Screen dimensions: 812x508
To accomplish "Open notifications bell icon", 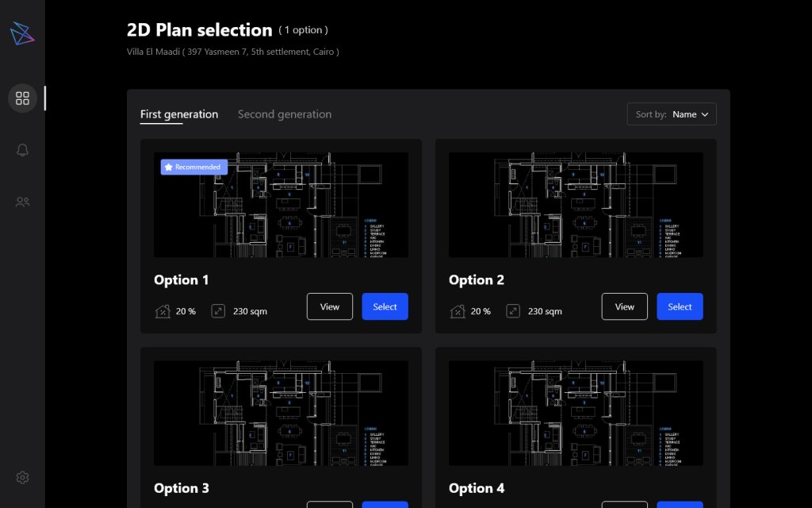I will tap(22, 150).
